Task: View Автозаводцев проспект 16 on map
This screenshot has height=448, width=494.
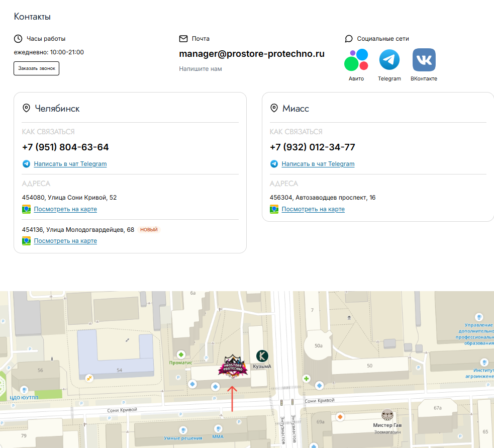Action: point(313,209)
